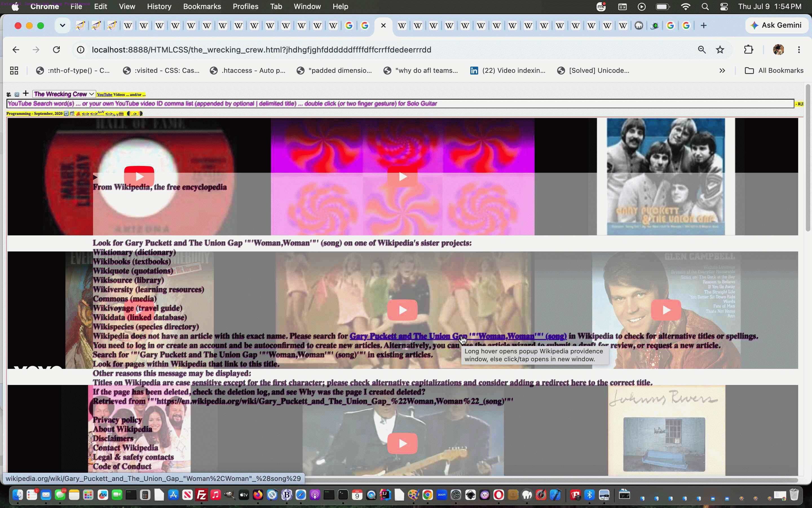Screen dimensions: 812x508
Task: Expand The Wrecking Crew dropdown
Action: tap(64, 94)
